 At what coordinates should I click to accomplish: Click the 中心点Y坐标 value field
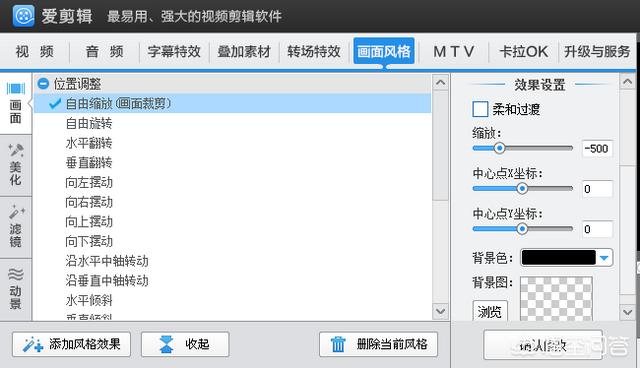pos(597,229)
